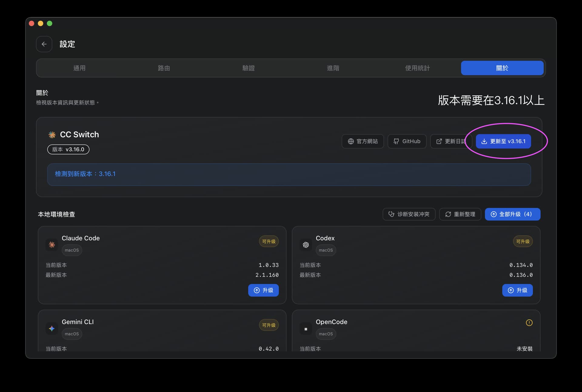
Task: Go back using the arrow button
Action: click(x=44, y=44)
